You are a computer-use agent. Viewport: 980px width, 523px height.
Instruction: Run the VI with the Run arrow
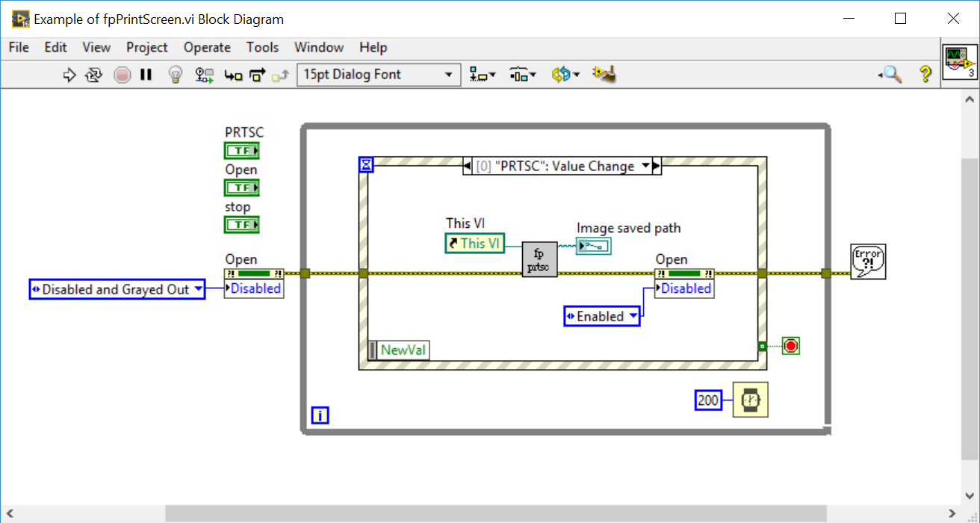coord(69,74)
